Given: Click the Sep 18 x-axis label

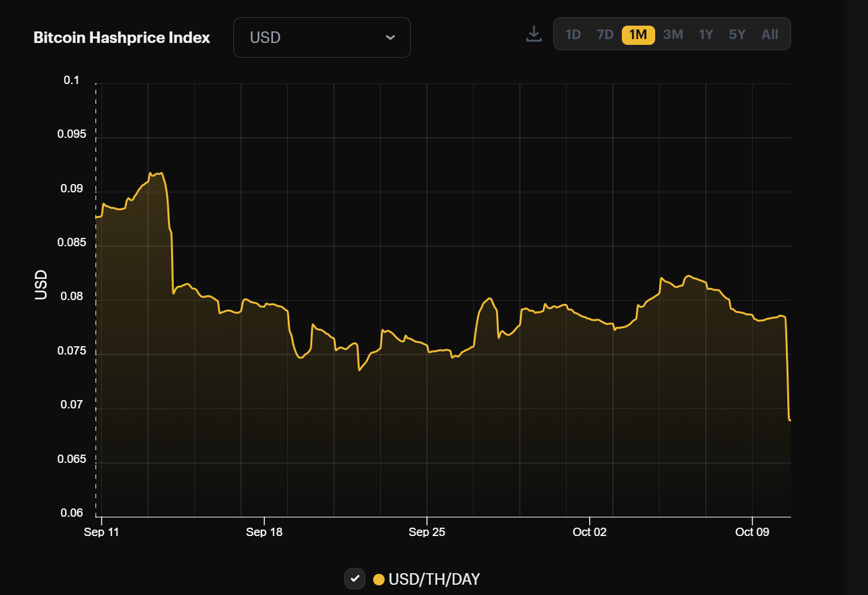Looking at the screenshot, I should (x=264, y=532).
